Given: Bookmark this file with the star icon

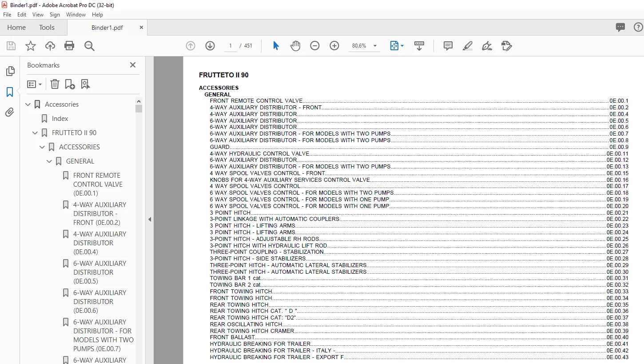Looking at the screenshot, I should click(31, 46).
